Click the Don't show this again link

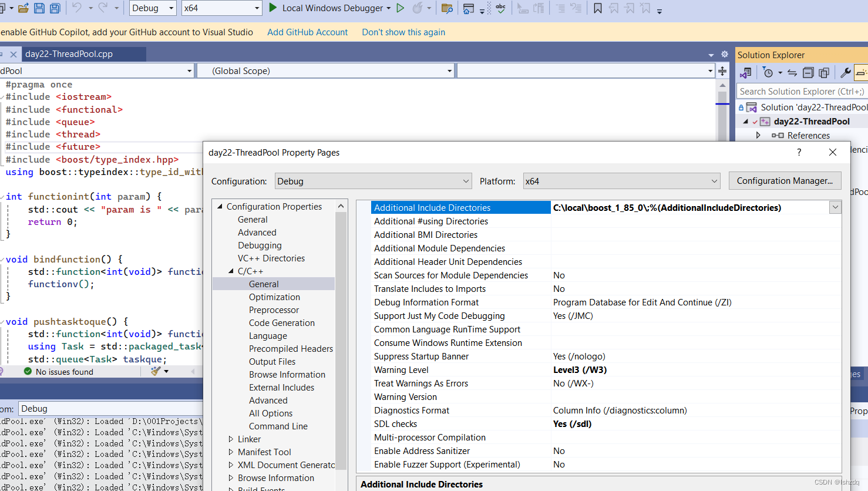pos(403,32)
